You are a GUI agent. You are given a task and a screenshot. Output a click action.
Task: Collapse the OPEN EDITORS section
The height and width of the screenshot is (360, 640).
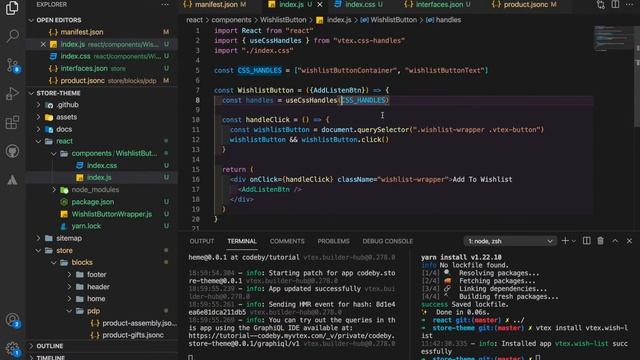click(102, 20)
